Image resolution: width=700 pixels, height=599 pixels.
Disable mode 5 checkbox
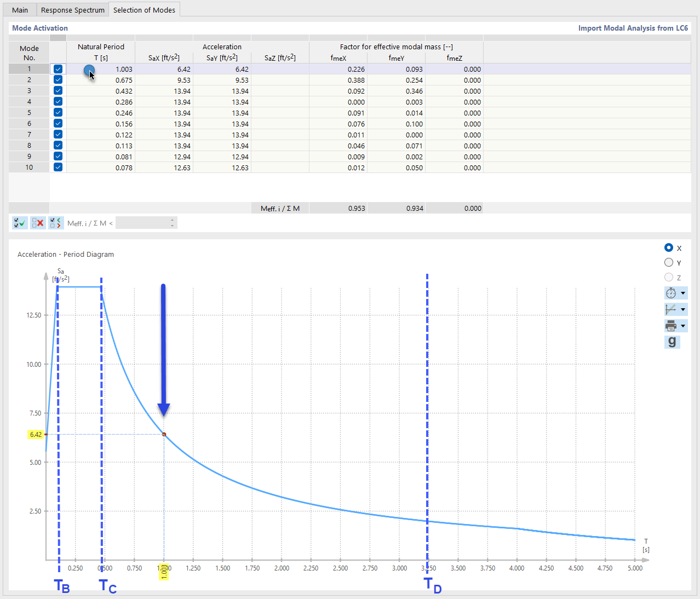pos(58,112)
